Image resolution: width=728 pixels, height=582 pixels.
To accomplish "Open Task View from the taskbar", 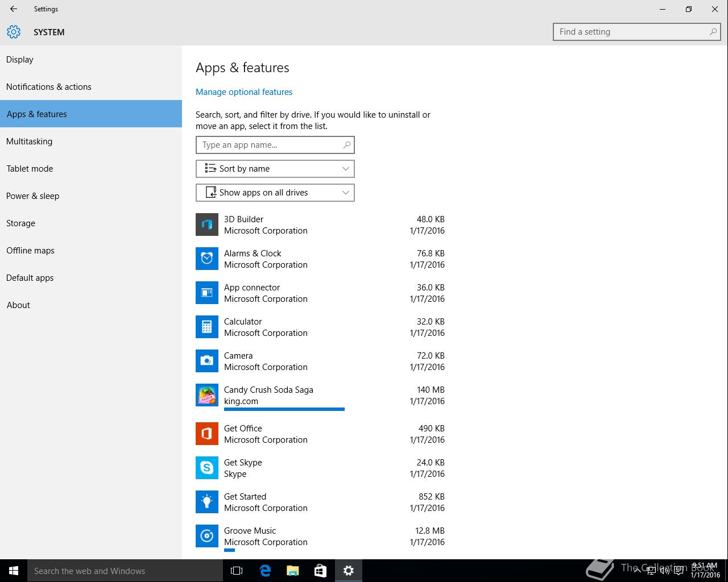I will click(x=237, y=571).
